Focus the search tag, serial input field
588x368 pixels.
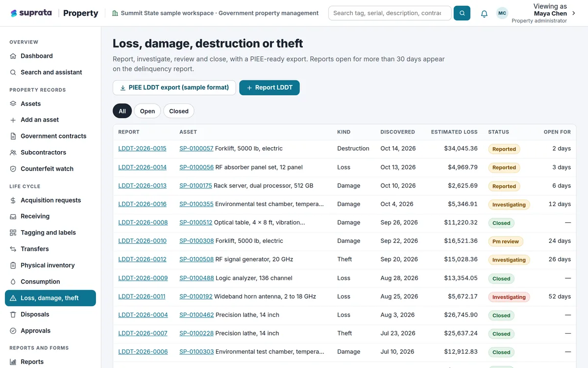[x=390, y=13]
